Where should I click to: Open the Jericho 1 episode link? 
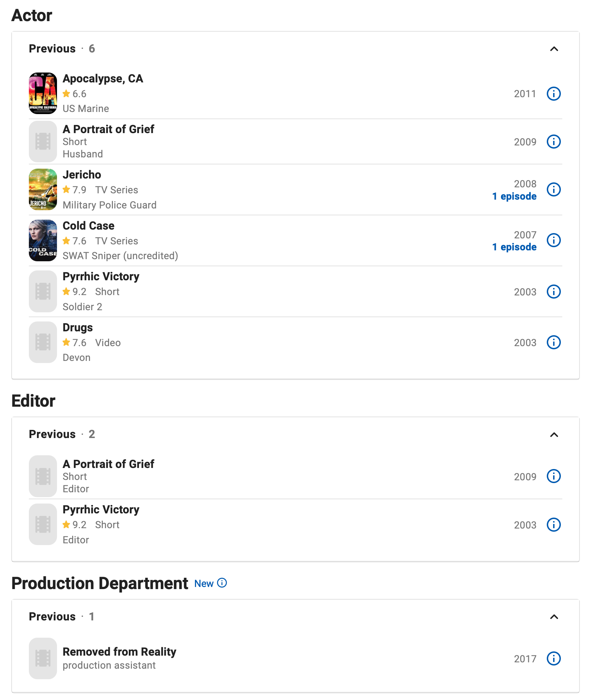point(514,196)
